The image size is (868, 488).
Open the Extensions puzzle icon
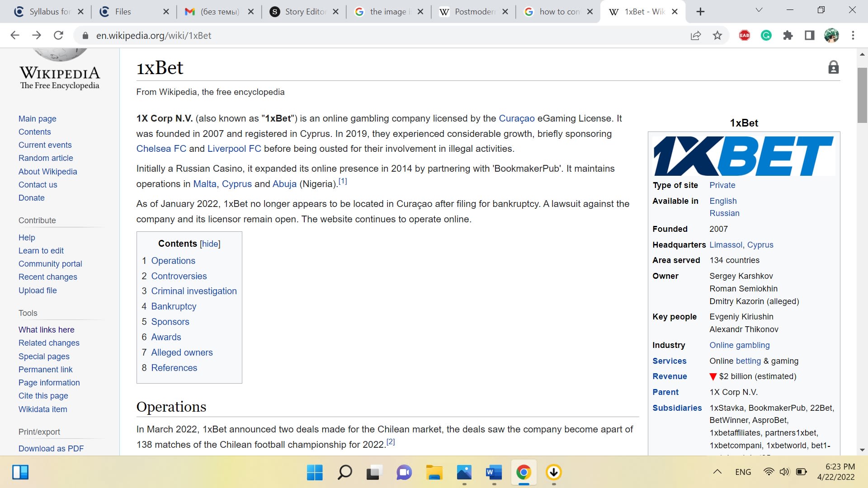[x=788, y=36]
